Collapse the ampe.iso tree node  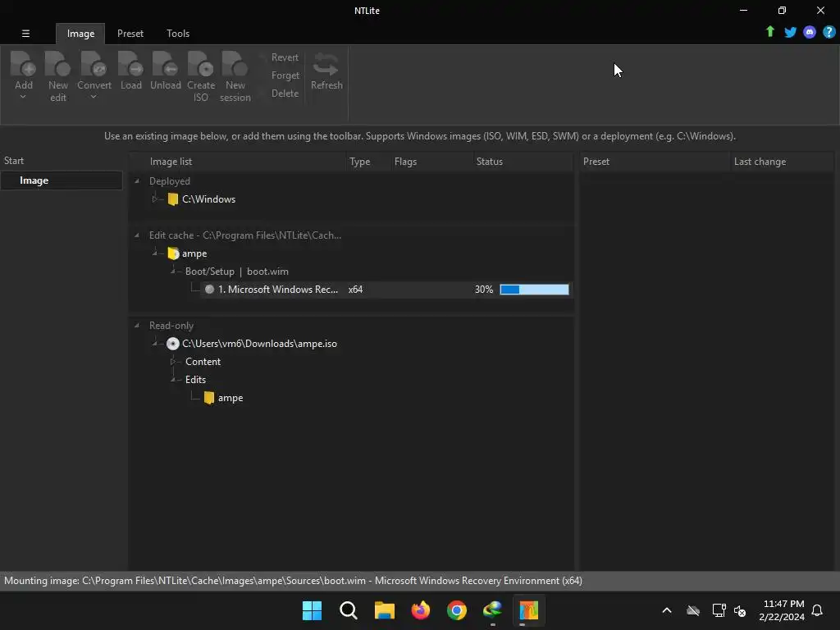coord(154,344)
